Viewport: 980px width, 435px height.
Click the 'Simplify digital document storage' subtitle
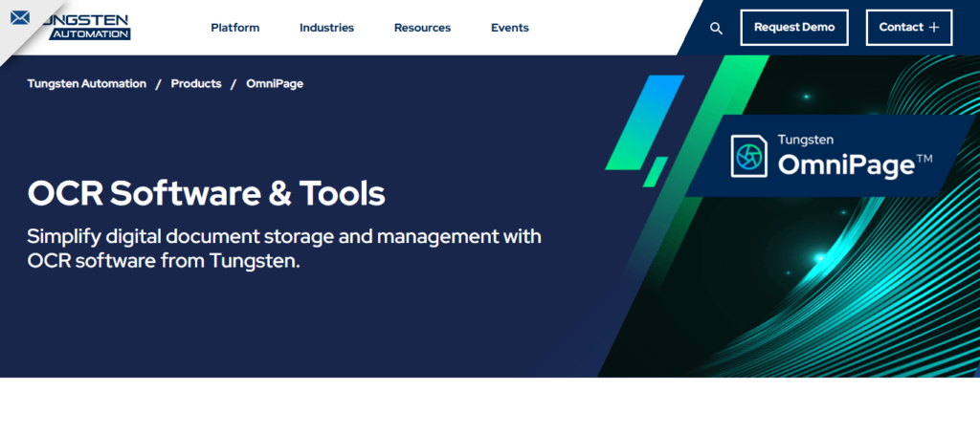284,249
